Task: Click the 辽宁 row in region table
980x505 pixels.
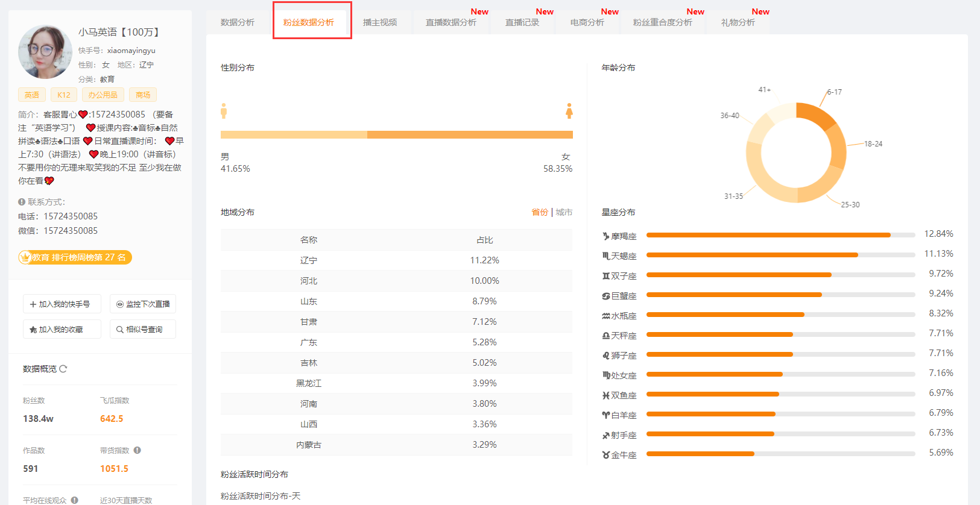Action: click(396, 260)
